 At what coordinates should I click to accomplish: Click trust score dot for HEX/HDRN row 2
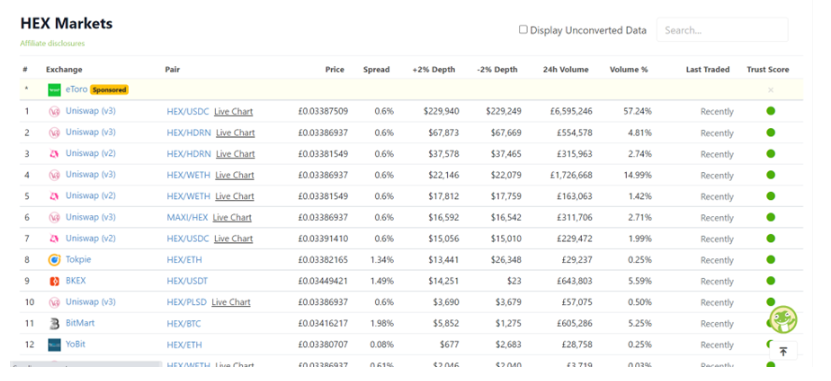tap(771, 132)
